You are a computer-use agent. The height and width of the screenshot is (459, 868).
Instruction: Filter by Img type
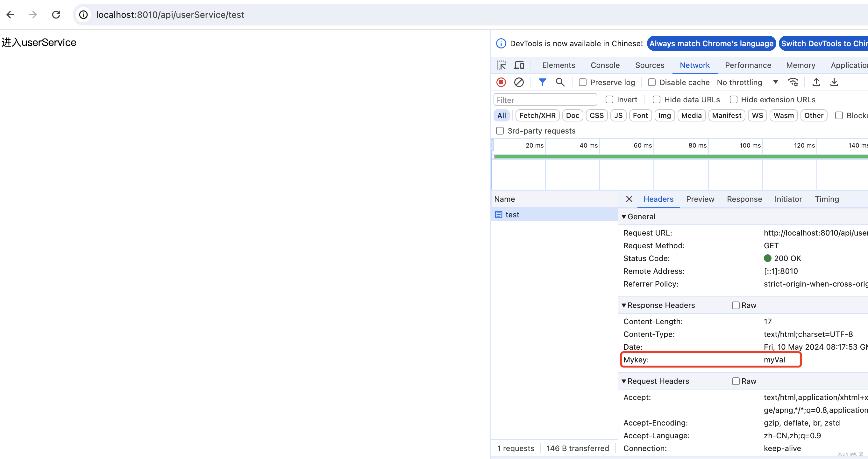pyautogui.click(x=665, y=116)
